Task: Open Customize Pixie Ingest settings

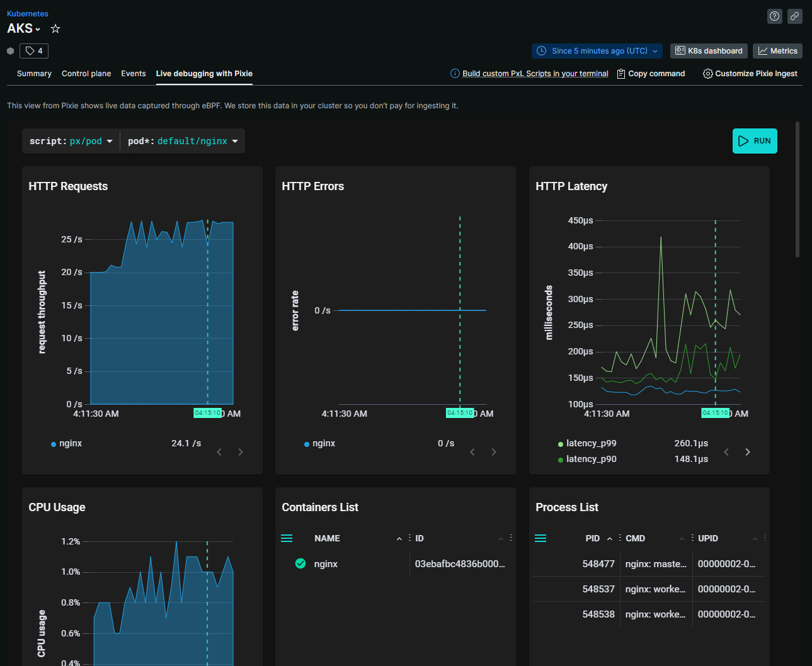Action: click(x=750, y=74)
